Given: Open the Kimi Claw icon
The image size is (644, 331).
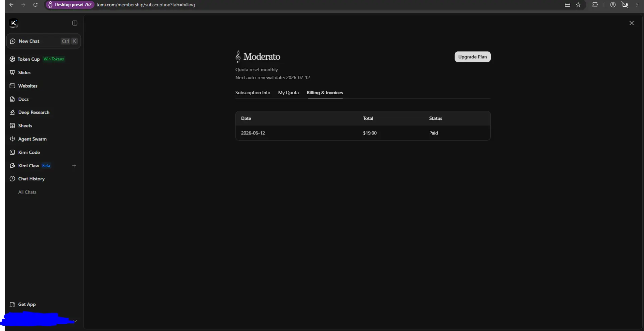Looking at the screenshot, I should pyautogui.click(x=12, y=166).
